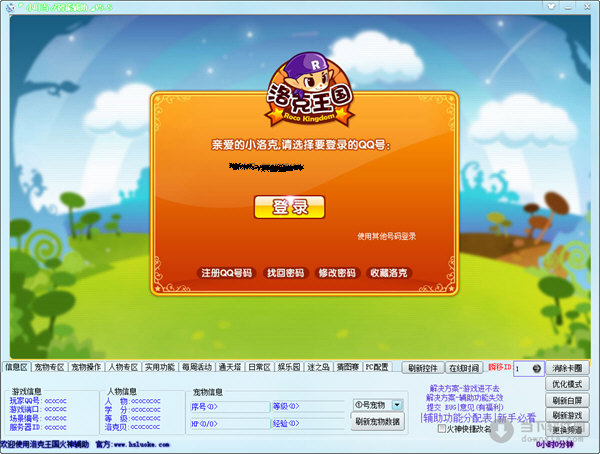Click the title bar dropdown menu icon
Screen dimensions: 600x454
coord(551,7)
